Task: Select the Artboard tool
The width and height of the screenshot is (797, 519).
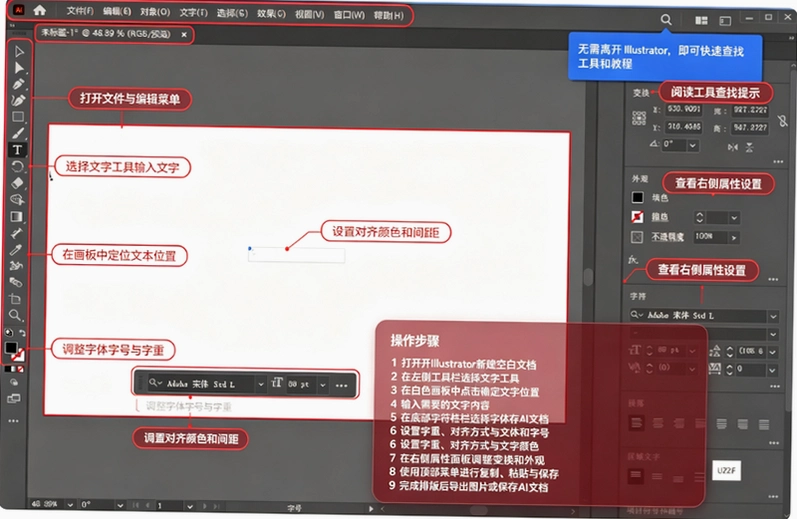Action: pyautogui.click(x=15, y=299)
